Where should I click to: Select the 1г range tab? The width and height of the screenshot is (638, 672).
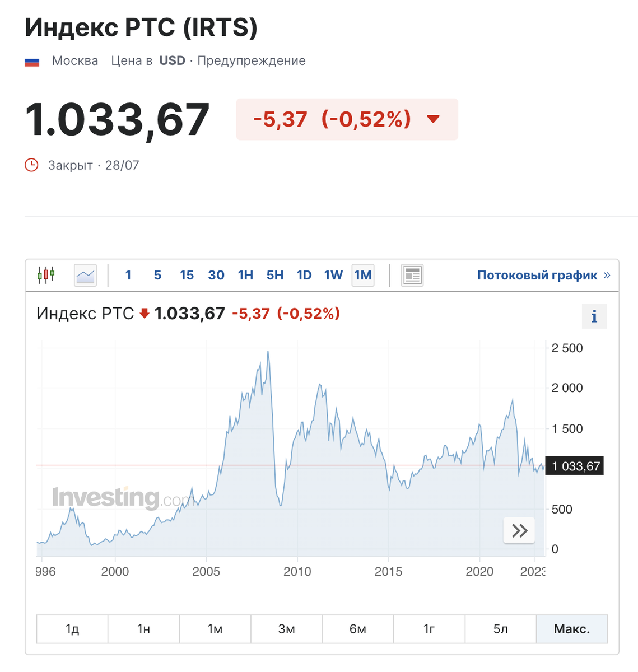pos(429,629)
